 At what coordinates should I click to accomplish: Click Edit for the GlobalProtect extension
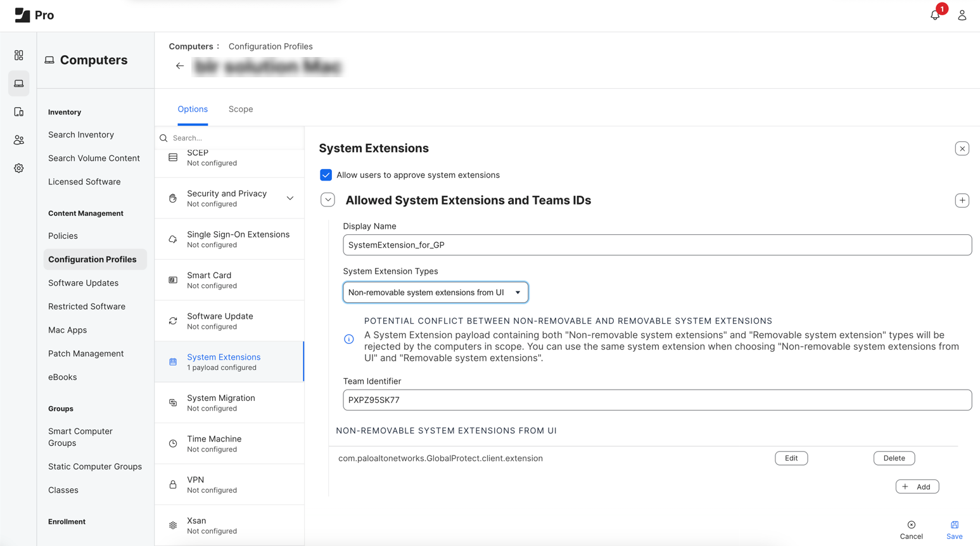(x=791, y=458)
